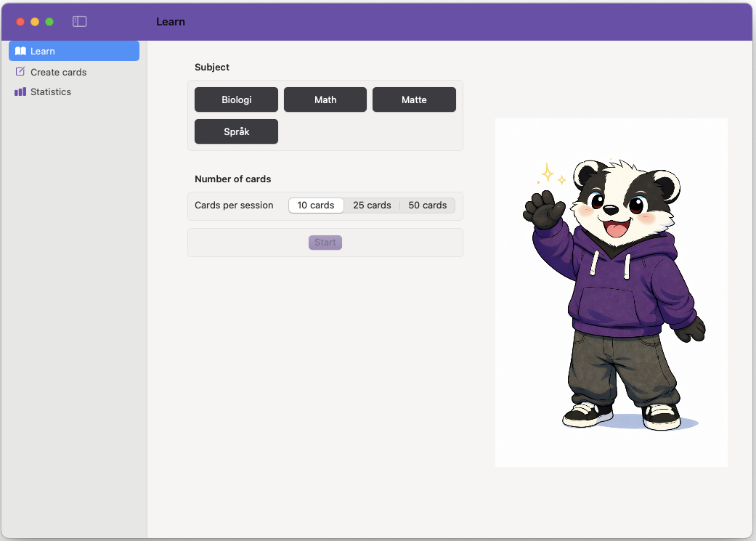
Task: Click the Number of cards heading
Action: [x=232, y=179]
